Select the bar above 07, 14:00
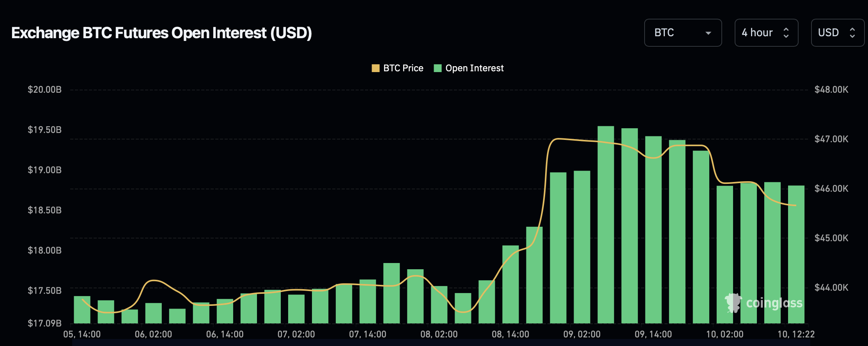The image size is (868, 346). click(x=368, y=301)
